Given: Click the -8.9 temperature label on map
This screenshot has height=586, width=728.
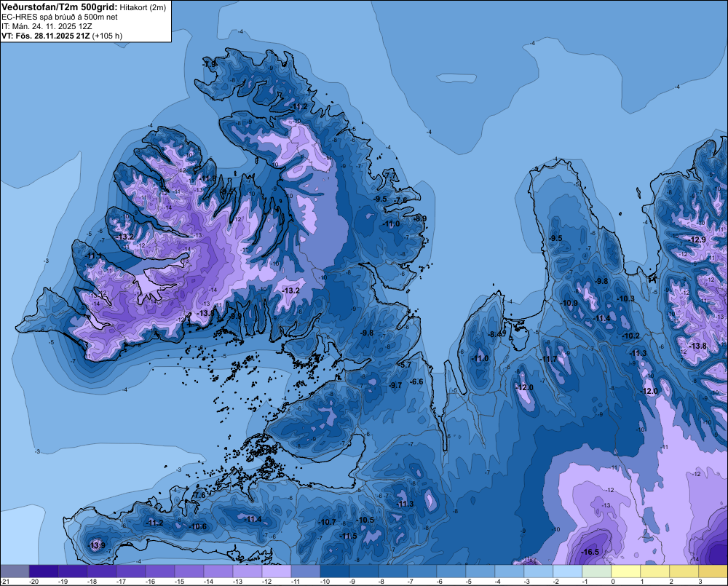Looking at the screenshot, I should 420,218.
